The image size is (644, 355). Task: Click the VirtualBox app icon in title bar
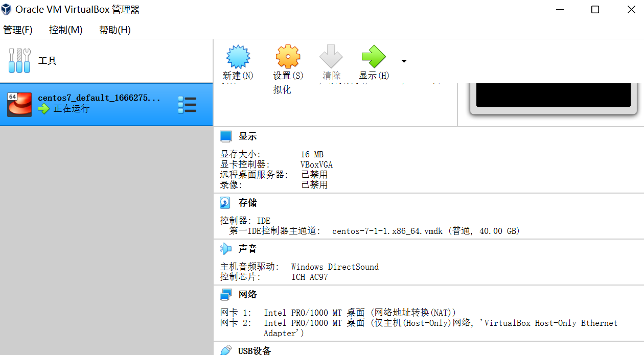coord(6,9)
